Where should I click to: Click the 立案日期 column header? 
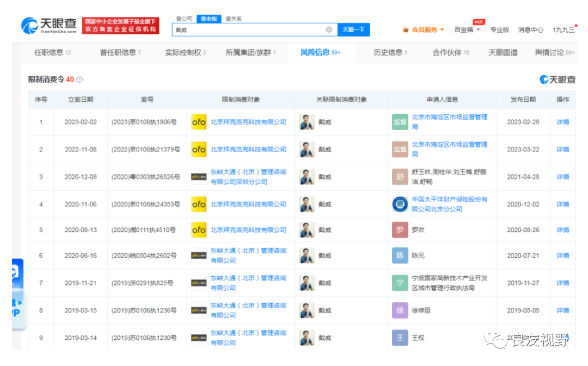(81, 99)
